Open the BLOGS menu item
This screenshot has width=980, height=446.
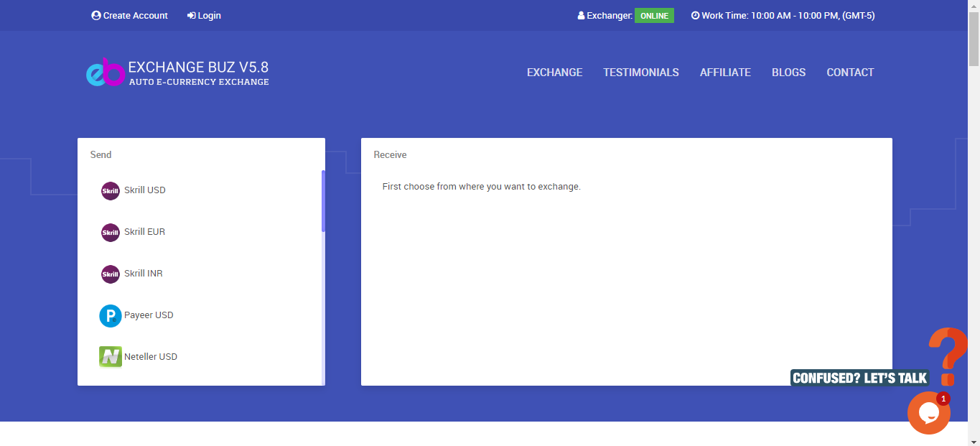point(788,73)
